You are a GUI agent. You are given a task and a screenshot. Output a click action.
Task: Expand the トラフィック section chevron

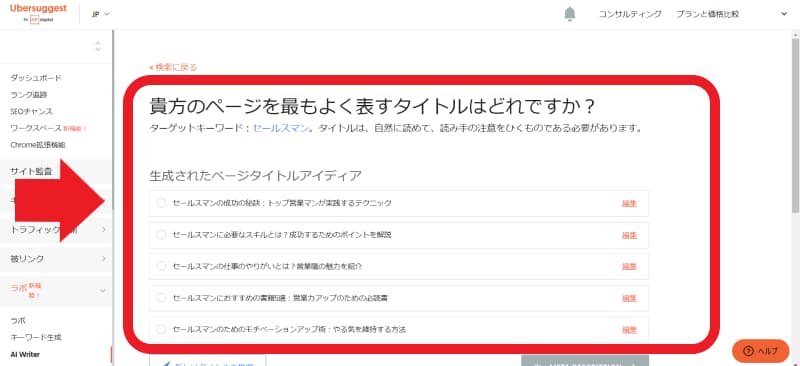(104, 230)
